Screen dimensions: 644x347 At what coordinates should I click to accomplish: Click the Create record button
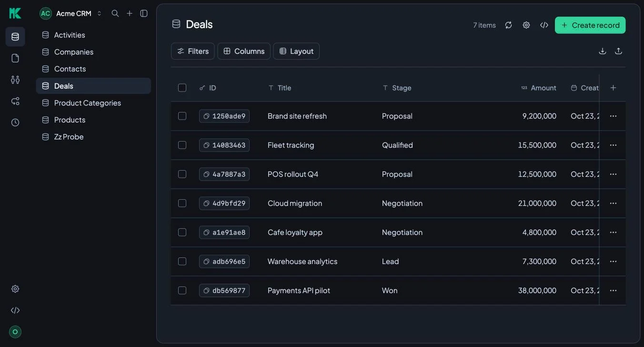[x=590, y=25]
